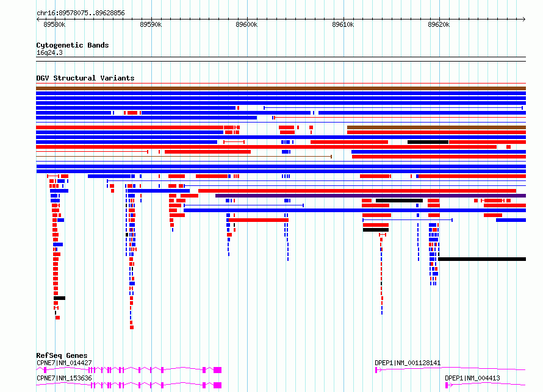
Task: Click the ruler's right arrowhead
Action: point(524,20)
